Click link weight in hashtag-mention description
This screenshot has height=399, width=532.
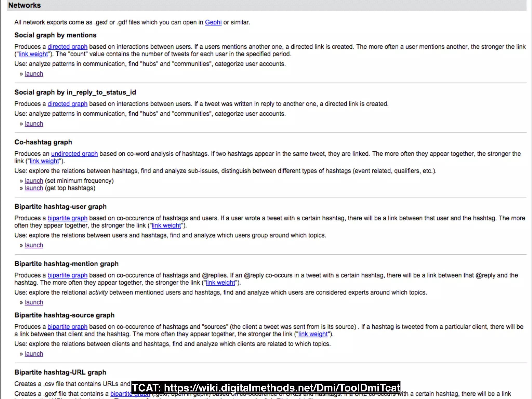coord(220,283)
